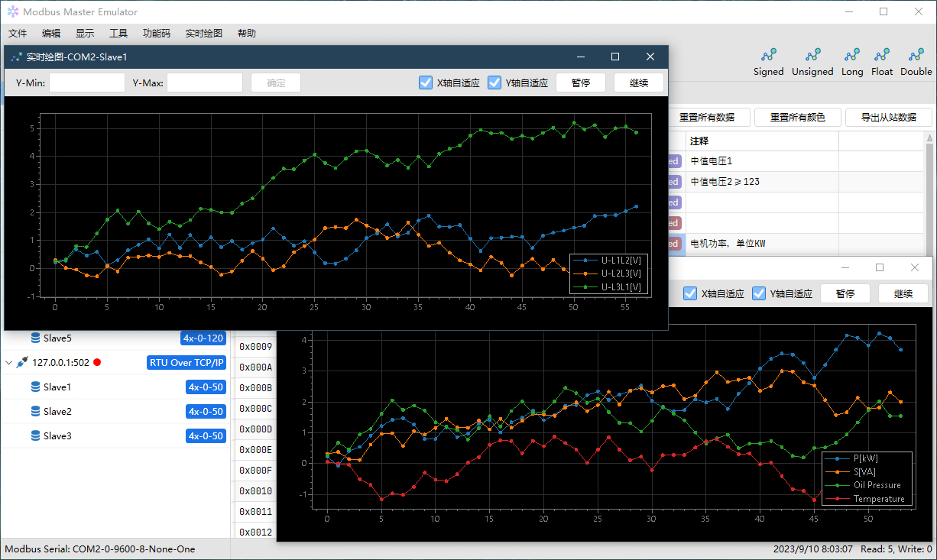Screen dimensions: 937x560
Task: Uncheck X轴自适应 in the lower plot window
Action: click(x=690, y=293)
